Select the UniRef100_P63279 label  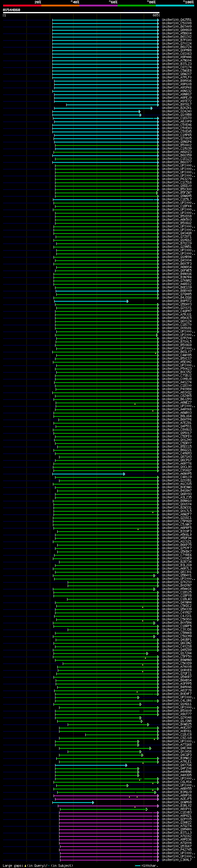177,179
